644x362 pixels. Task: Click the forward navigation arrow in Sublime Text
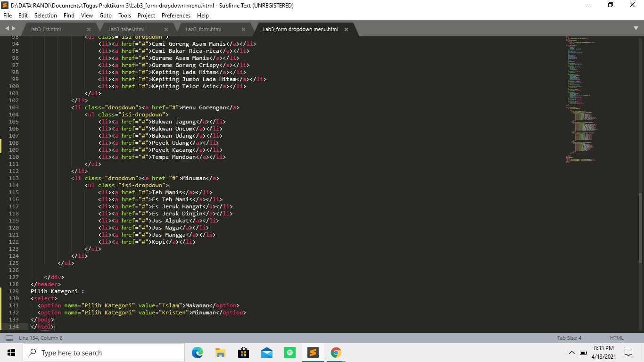coord(12,28)
